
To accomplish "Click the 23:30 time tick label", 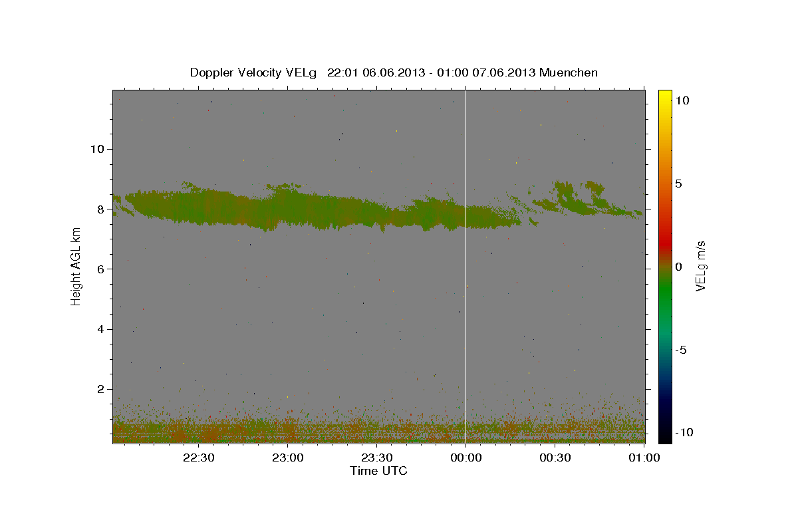I will pos(376,458).
